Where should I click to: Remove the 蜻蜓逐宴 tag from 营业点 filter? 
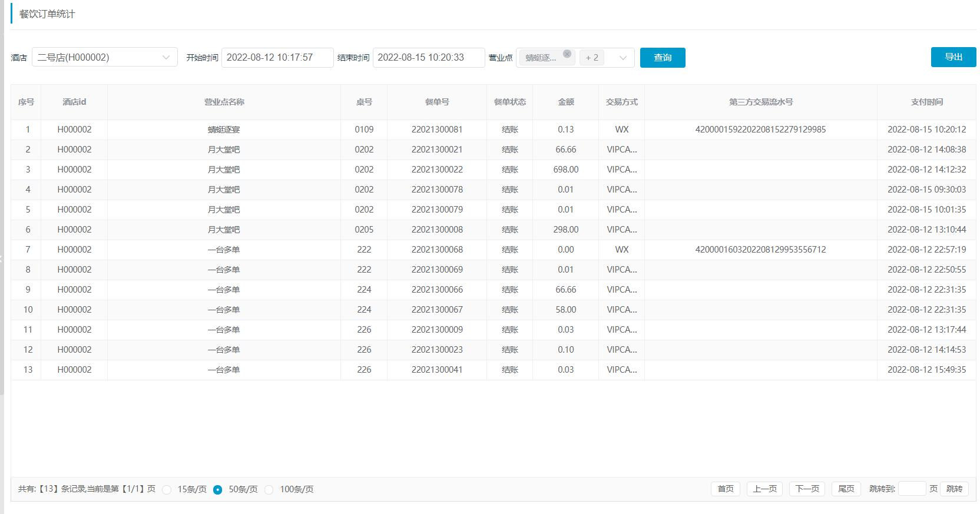(x=567, y=54)
